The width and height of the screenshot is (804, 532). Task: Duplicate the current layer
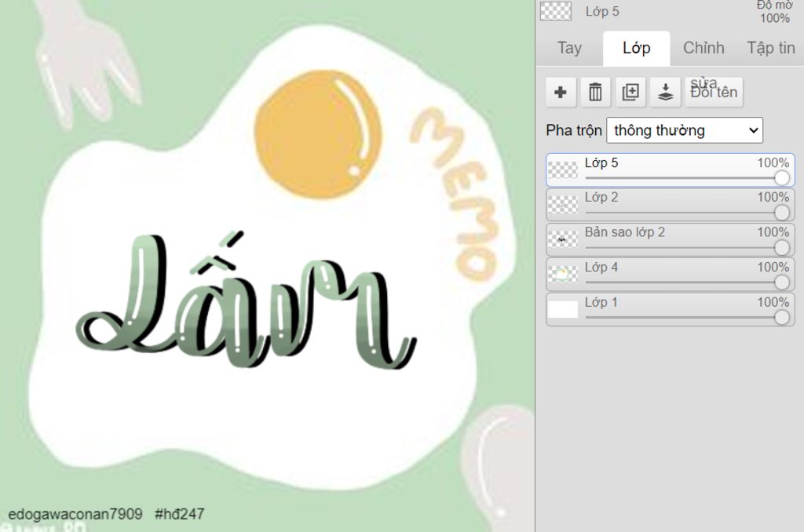tap(630, 93)
